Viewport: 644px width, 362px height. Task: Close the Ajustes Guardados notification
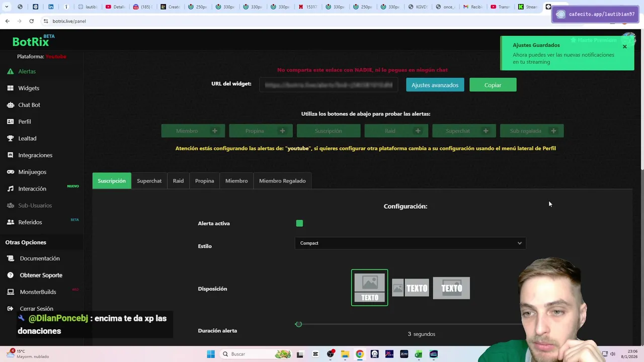625,46
